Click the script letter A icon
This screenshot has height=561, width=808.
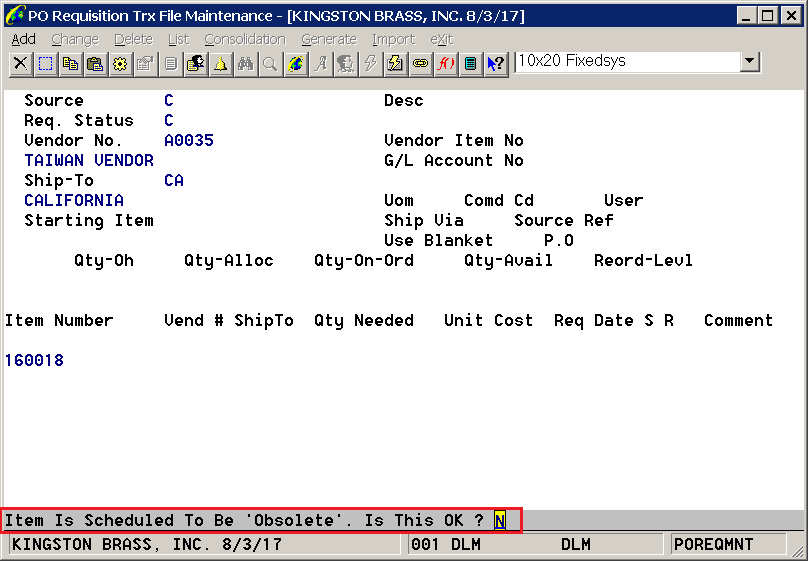point(321,64)
